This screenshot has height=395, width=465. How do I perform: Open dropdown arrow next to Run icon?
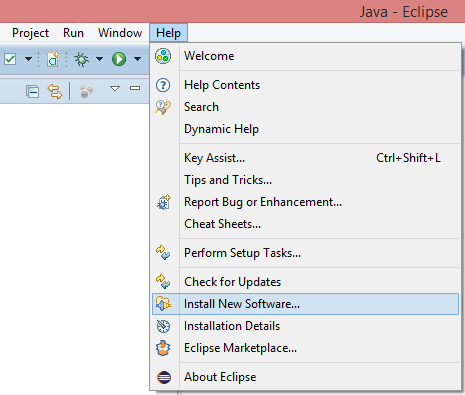[x=137, y=59]
